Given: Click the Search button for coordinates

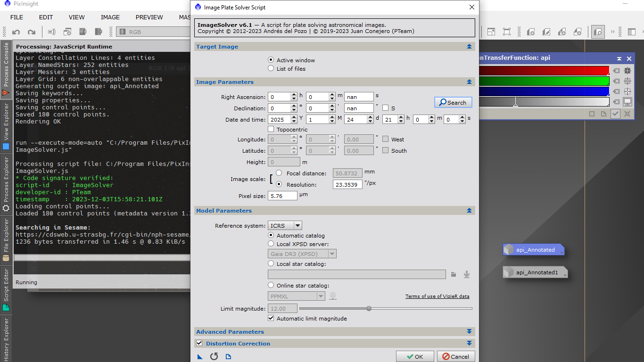Looking at the screenshot, I should tap(453, 102).
